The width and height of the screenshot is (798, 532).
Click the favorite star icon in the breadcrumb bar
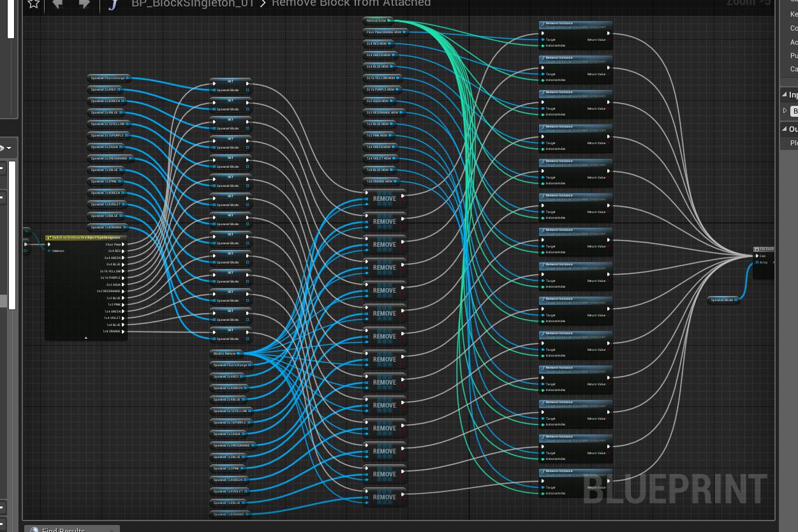click(x=34, y=3)
